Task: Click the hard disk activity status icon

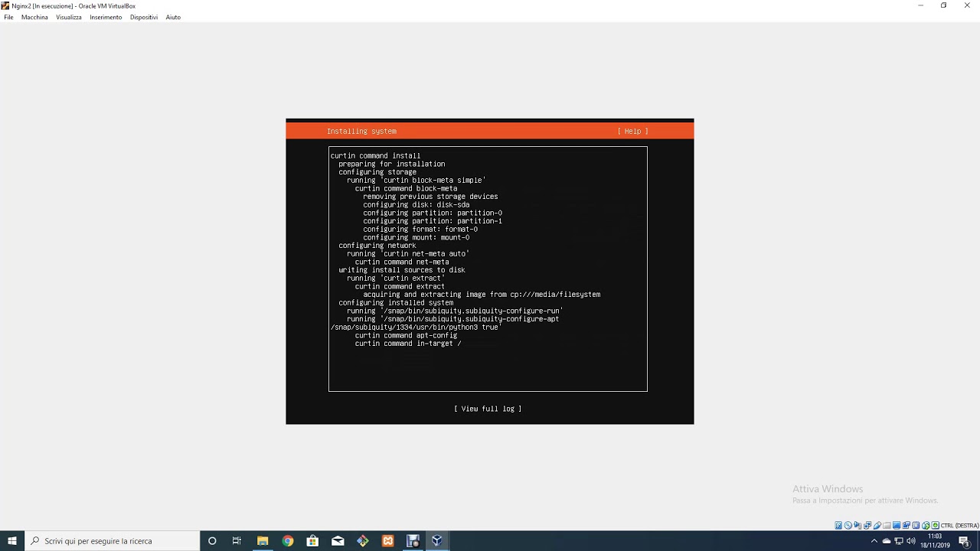Action: (838, 526)
